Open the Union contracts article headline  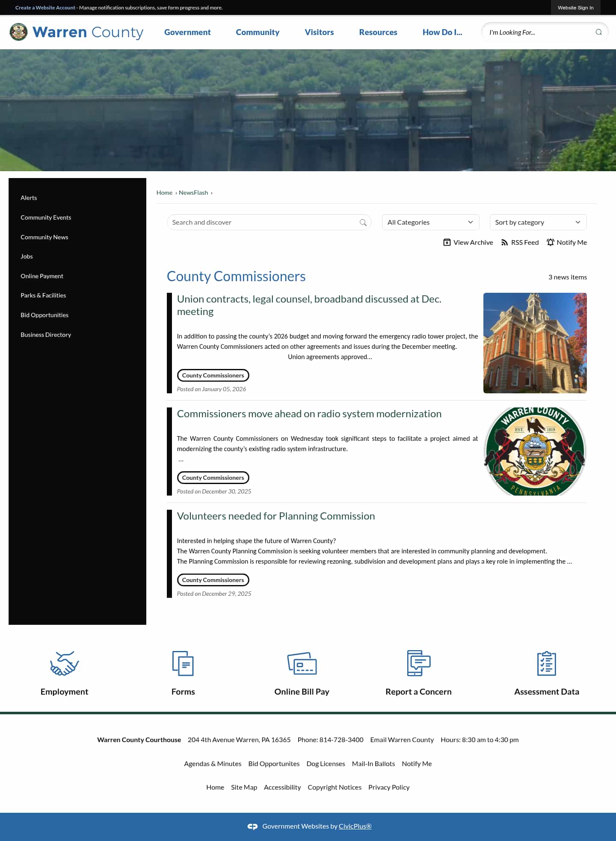[x=309, y=305]
